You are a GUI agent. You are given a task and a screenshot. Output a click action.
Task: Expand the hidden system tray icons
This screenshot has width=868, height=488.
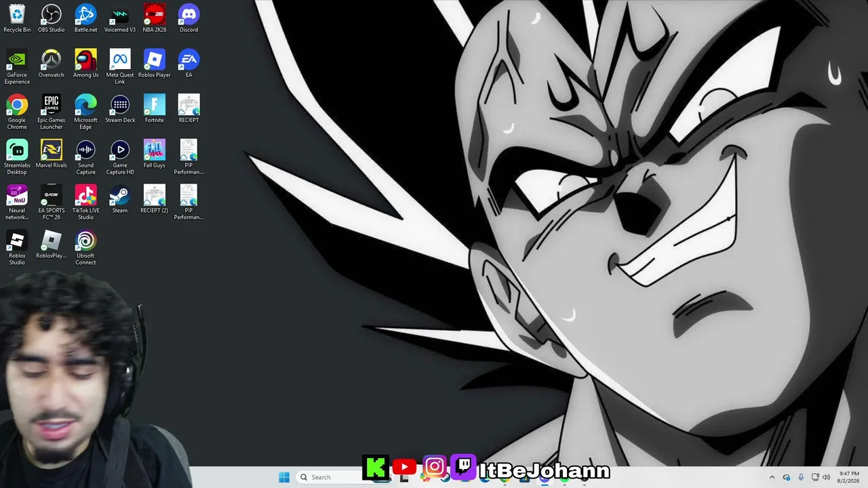click(772, 477)
